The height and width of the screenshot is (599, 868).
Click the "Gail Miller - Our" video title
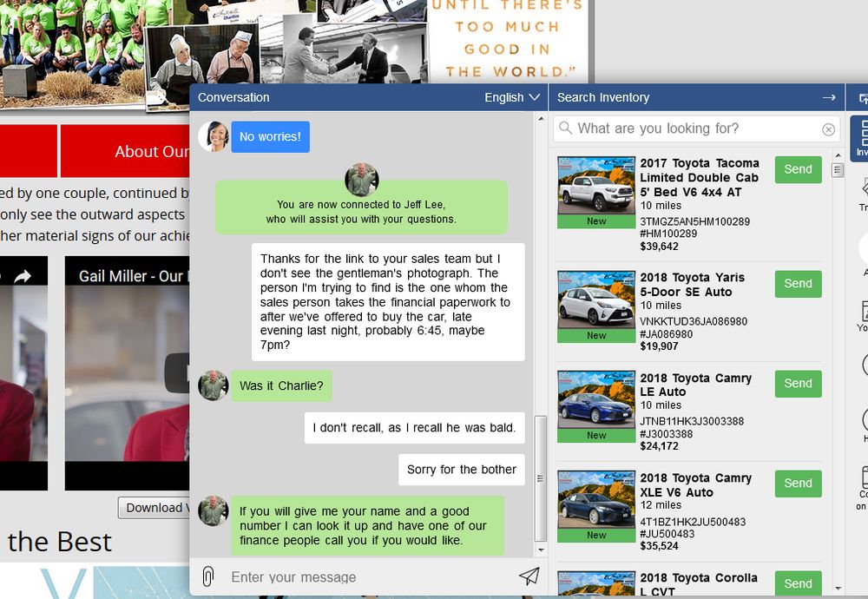(x=133, y=276)
